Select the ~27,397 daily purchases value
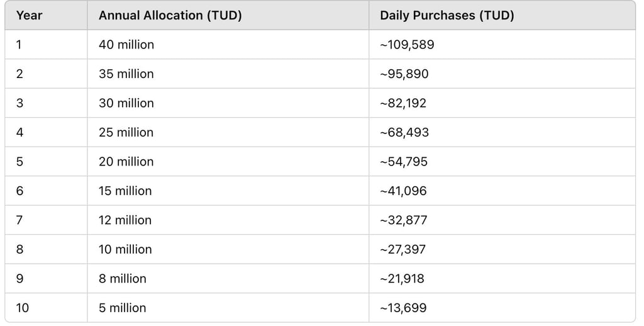Viewport: 644px width, 326px height. [403, 249]
